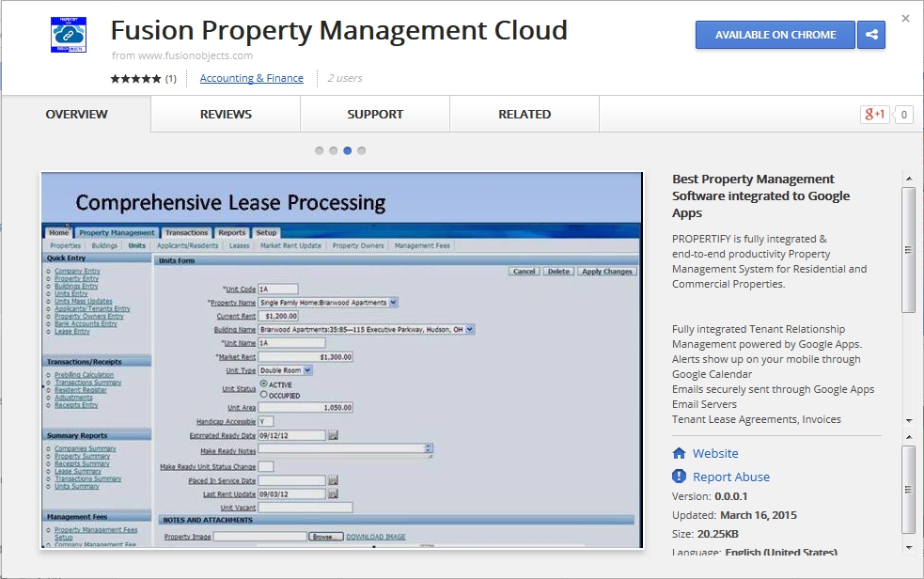This screenshot has height=579, width=924.
Task: Close the app details dialog
Action: tap(906, 18)
